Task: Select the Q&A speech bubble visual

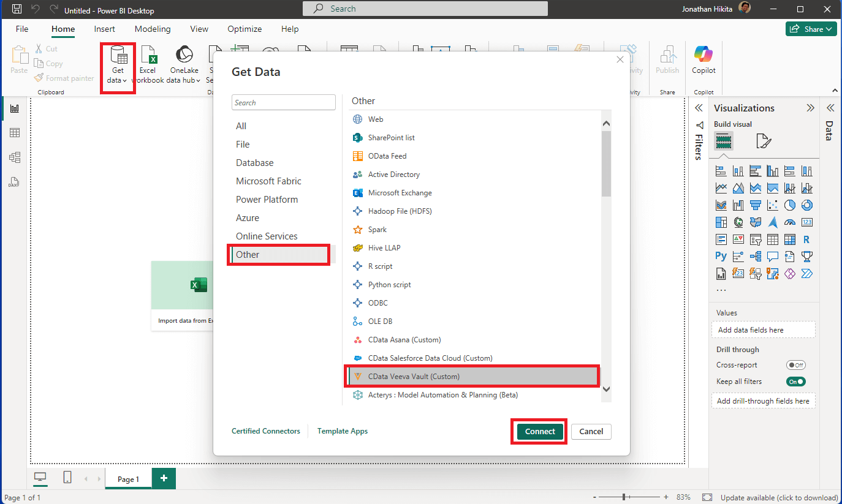Action: point(773,257)
